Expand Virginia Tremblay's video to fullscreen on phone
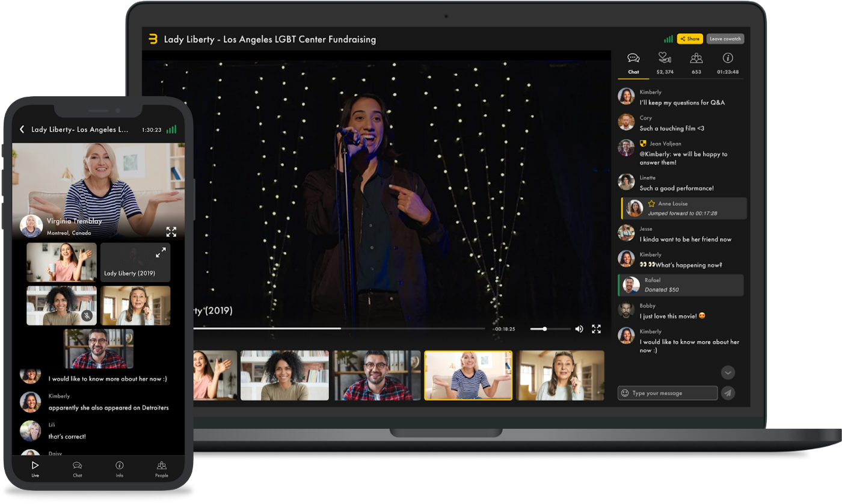842x504 pixels. click(x=171, y=232)
